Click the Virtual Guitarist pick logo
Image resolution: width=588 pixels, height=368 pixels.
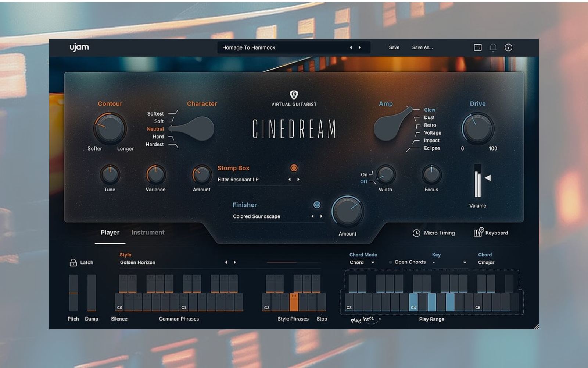point(294,95)
